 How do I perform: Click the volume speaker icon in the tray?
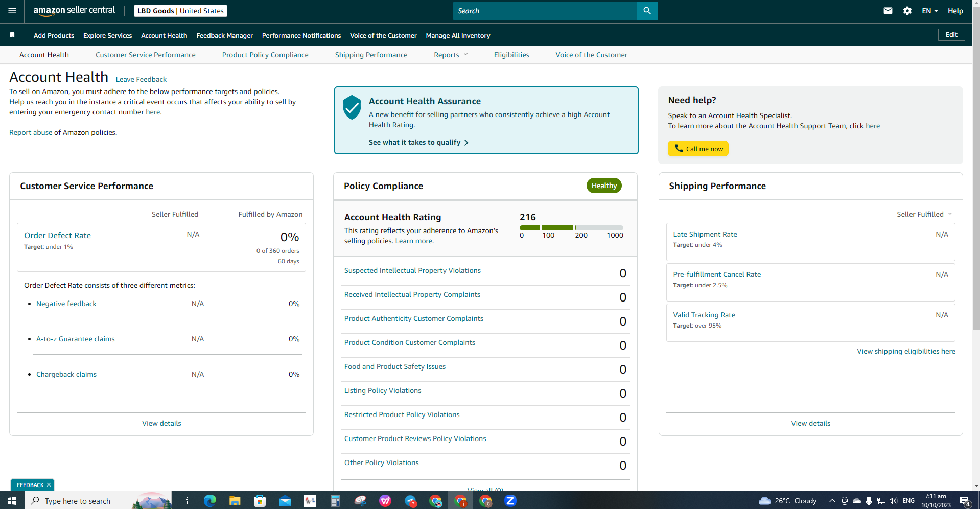[893, 501]
